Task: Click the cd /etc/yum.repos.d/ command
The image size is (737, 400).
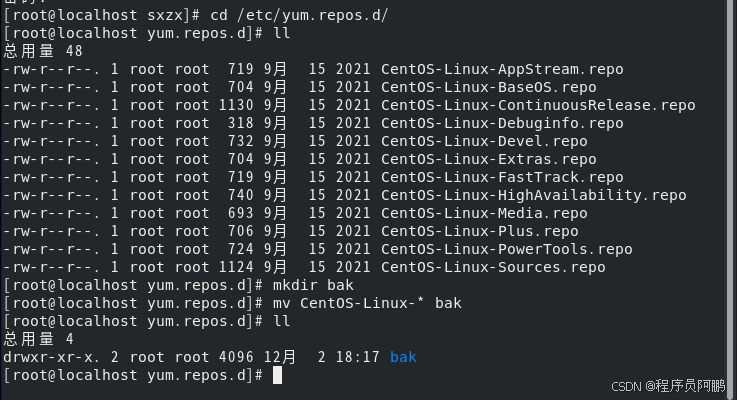Action: [x=299, y=16]
